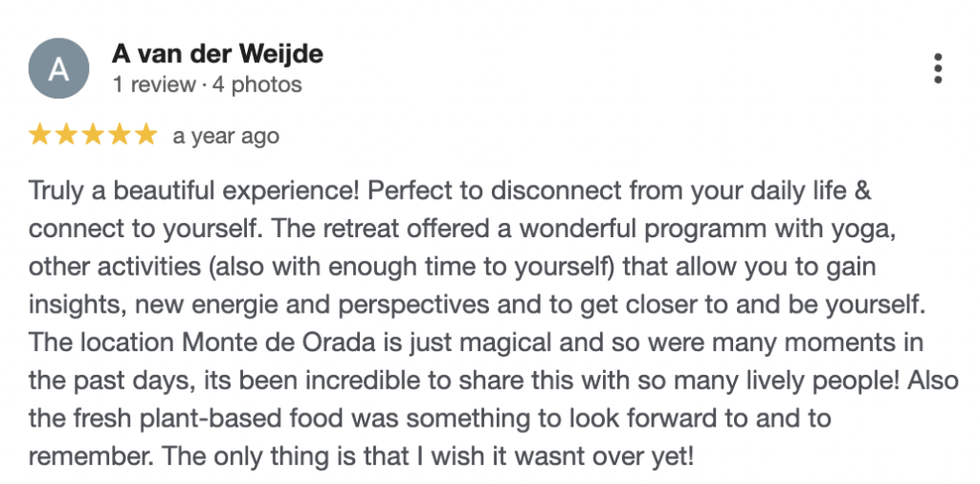Screen dimensions: 980x484
Task: Click the "a year ago" timestamp
Action: click(226, 136)
